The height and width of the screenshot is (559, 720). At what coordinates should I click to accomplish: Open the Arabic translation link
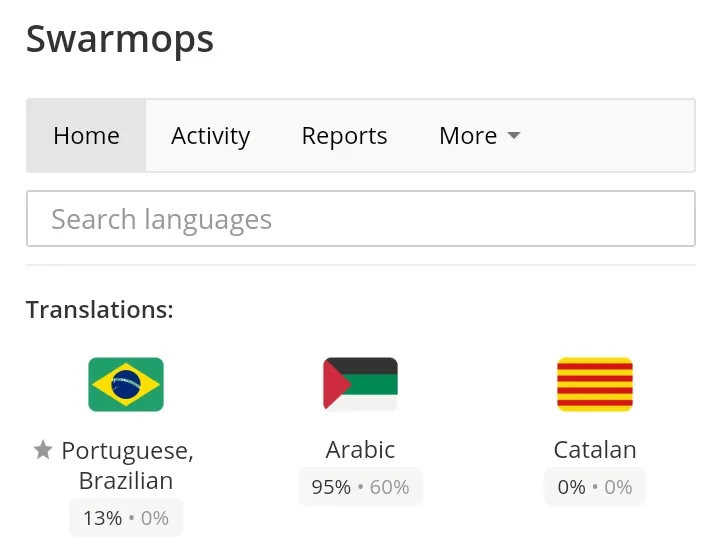pos(360,450)
